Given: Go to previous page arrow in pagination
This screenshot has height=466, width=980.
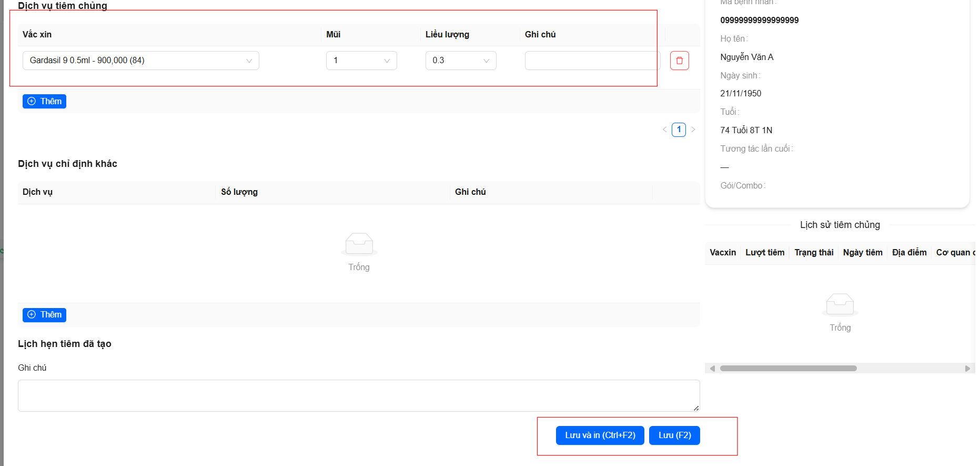Looking at the screenshot, I should [664, 130].
